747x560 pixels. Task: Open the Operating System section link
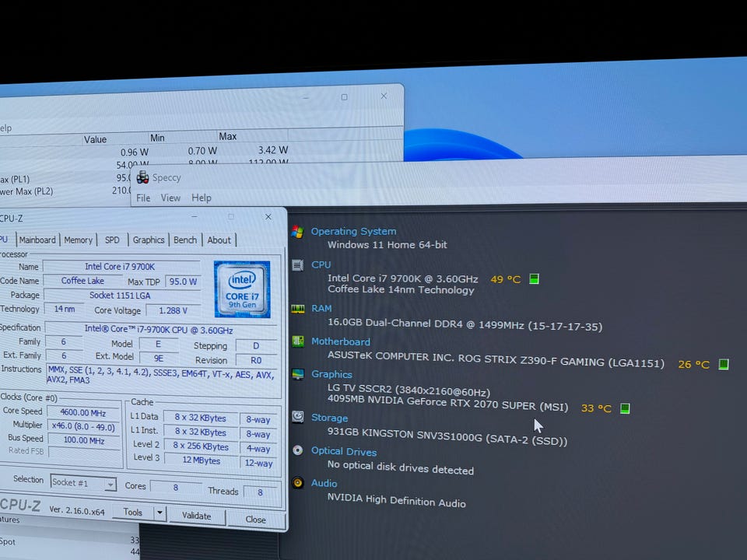coord(353,232)
